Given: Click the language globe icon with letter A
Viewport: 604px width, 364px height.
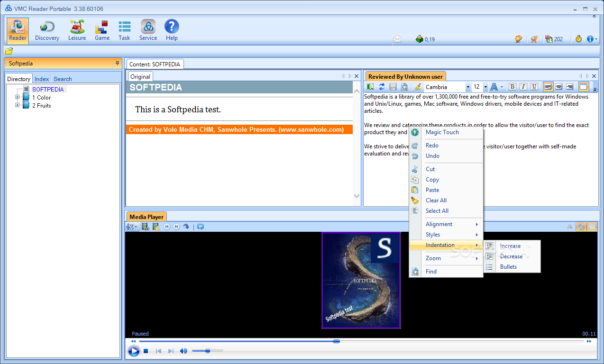Looking at the screenshot, I should [x=535, y=39].
